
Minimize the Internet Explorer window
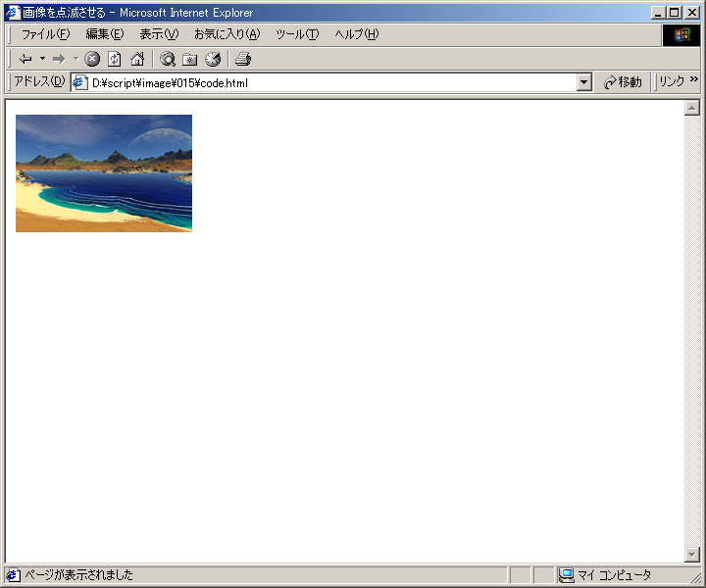click(658, 13)
